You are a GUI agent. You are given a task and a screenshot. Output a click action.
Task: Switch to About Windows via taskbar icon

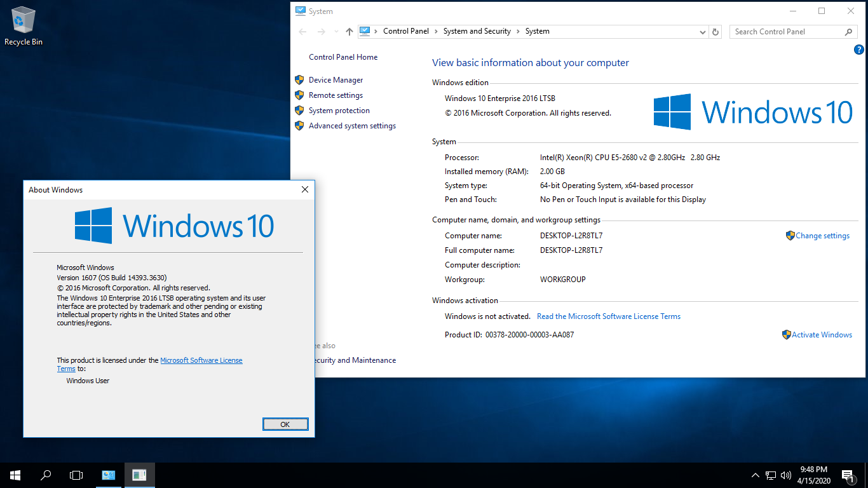pyautogui.click(x=139, y=475)
